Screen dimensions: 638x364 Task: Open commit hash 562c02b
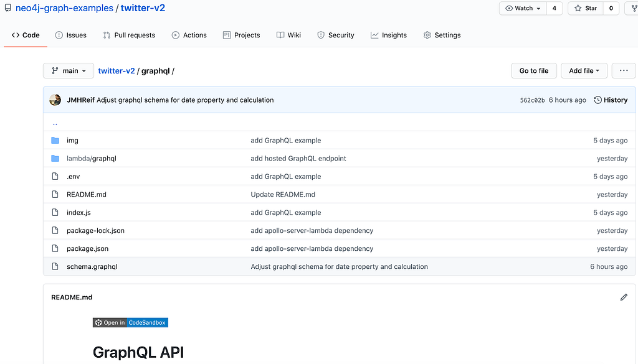[532, 100]
